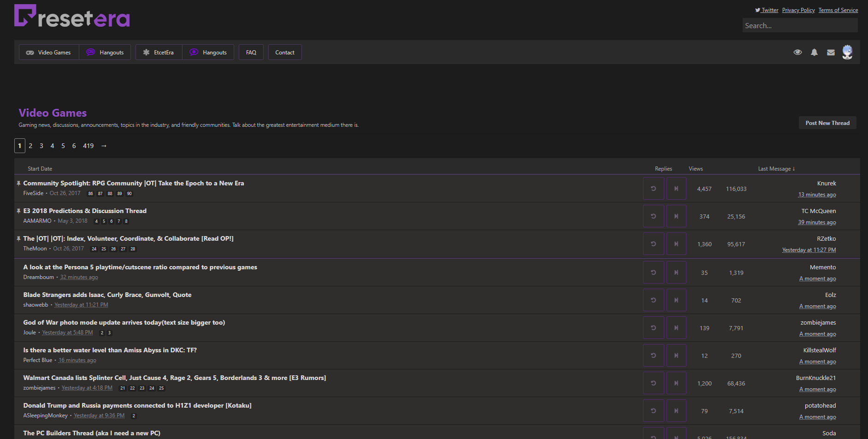The width and height of the screenshot is (868, 439).
Task: Go to page 2 of threads
Action: pos(30,146)
